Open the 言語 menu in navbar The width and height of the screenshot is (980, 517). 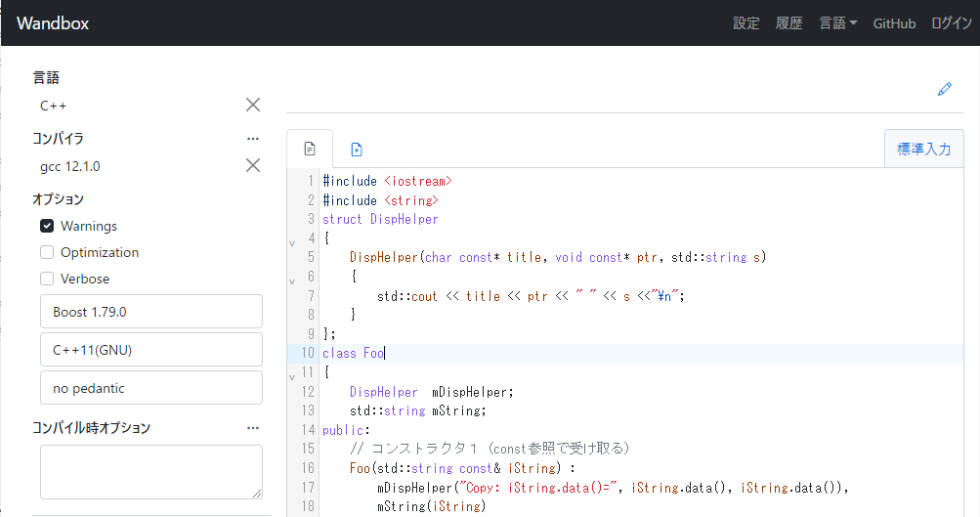click(x=837, y=23)
